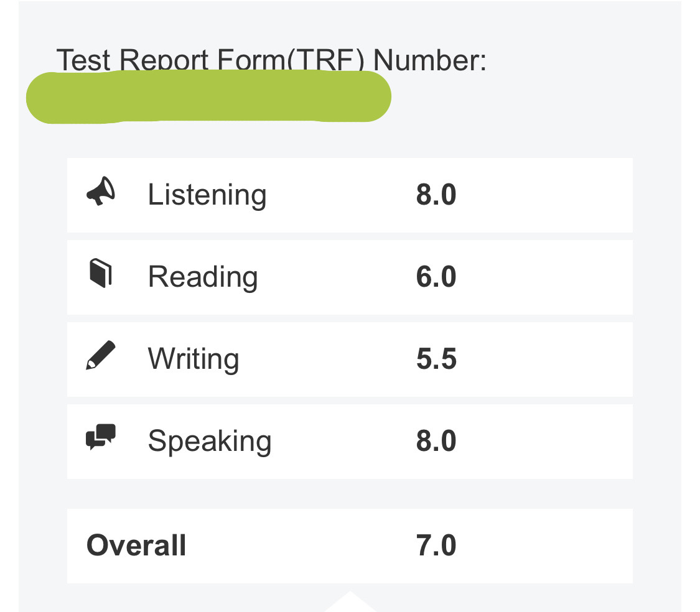This screenshot has width=700, height=612.
Task: Select the Listening label text
Action: click(x=207, y=195)
